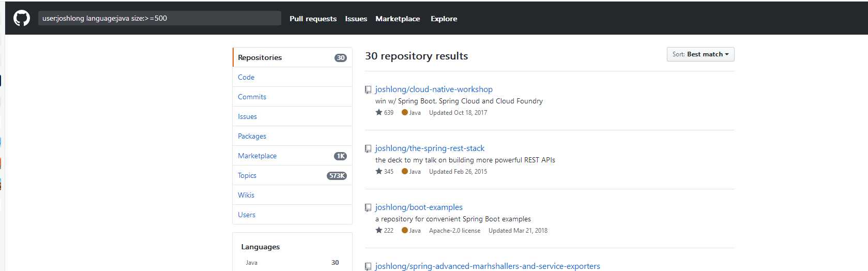This screenshot has width=868, height=271.
Task: Open joshlong/cloud-native-workshop repository
Action: 434,89
